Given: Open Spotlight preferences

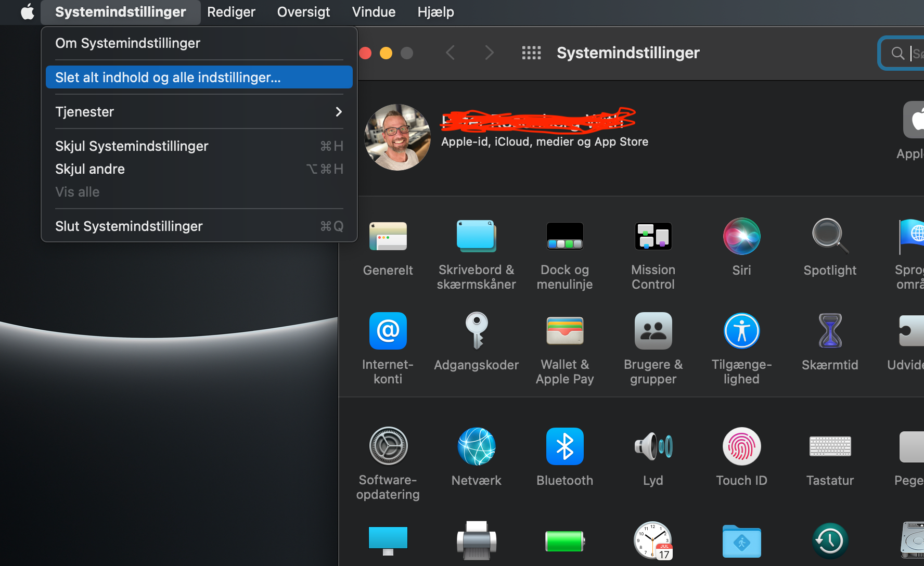Looking at the screenshot, I should pos(830,237).
